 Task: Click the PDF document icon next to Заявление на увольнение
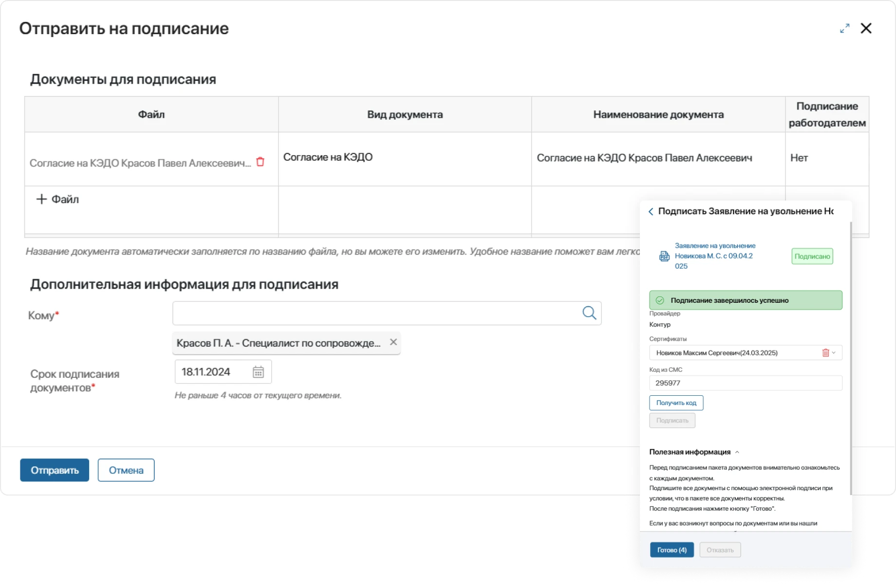664,256
